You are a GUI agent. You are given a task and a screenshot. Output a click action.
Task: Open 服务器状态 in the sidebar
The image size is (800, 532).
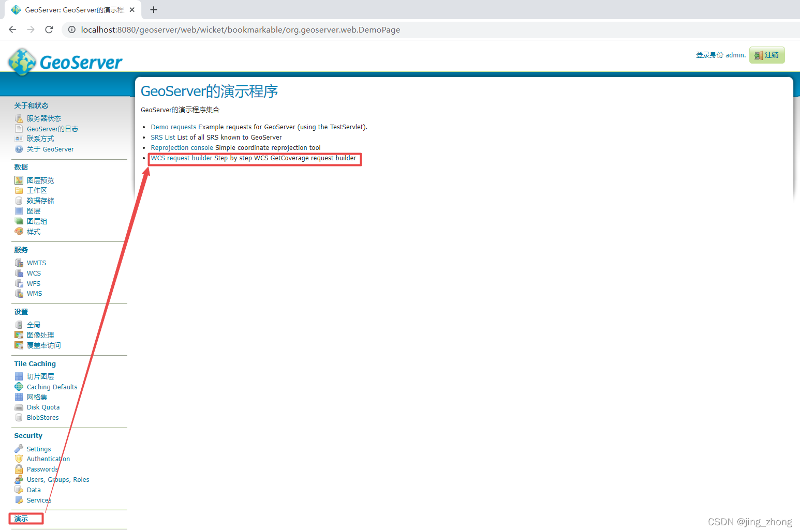(x=43, y=118)
